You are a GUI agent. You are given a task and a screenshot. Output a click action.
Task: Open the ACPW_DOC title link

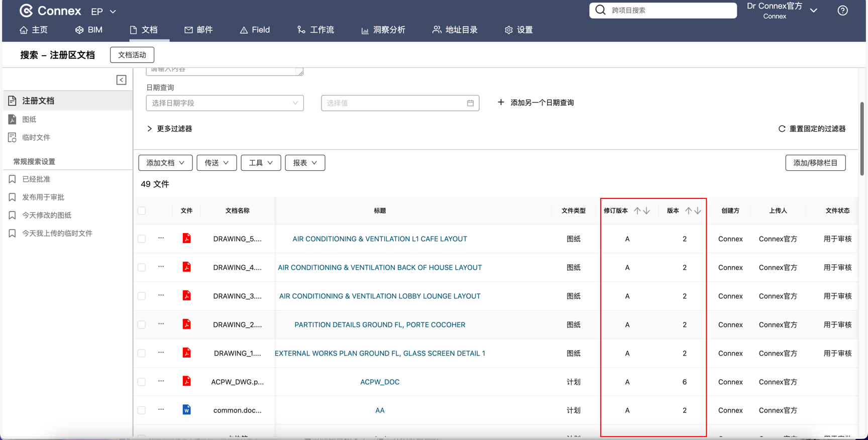(x=380, y=382)
